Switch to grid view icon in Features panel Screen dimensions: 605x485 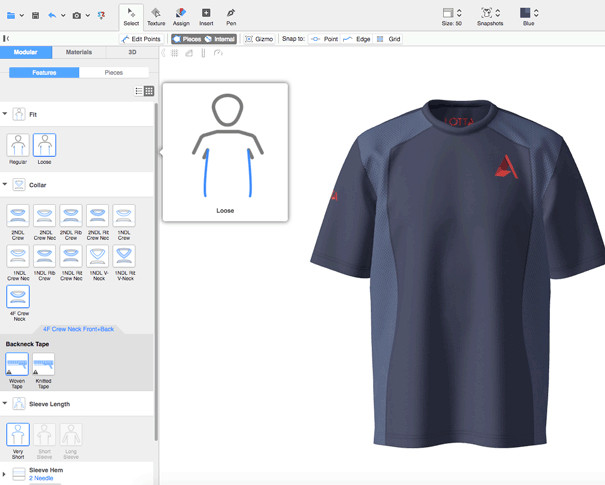149,91
